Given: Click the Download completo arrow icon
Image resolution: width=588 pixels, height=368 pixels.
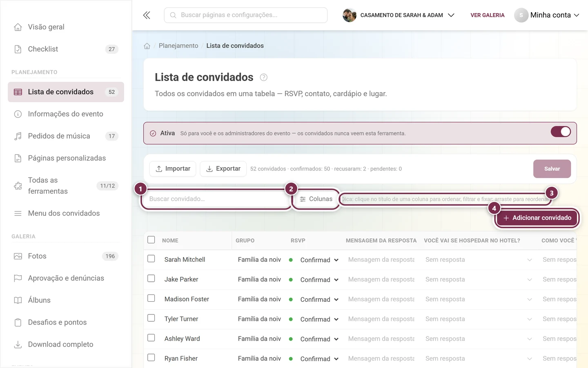Looking at the screenshot, I should (x=18, y=345).
